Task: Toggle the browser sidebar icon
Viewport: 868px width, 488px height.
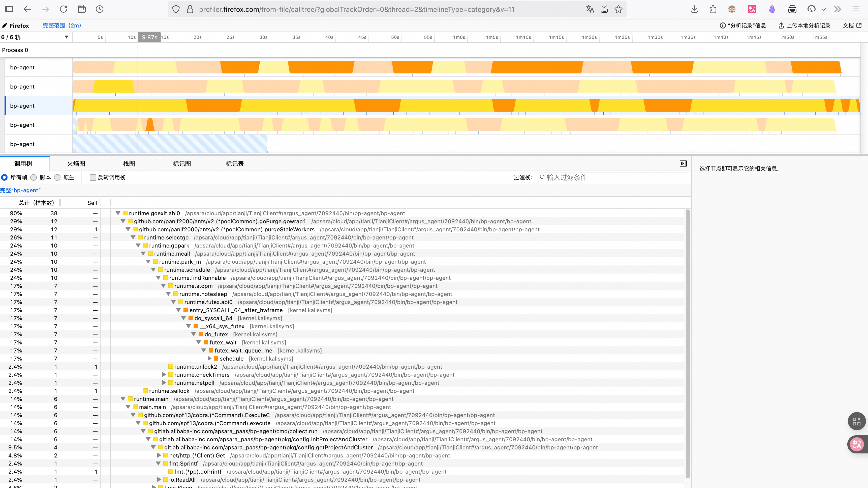Action: coord(9,9)
